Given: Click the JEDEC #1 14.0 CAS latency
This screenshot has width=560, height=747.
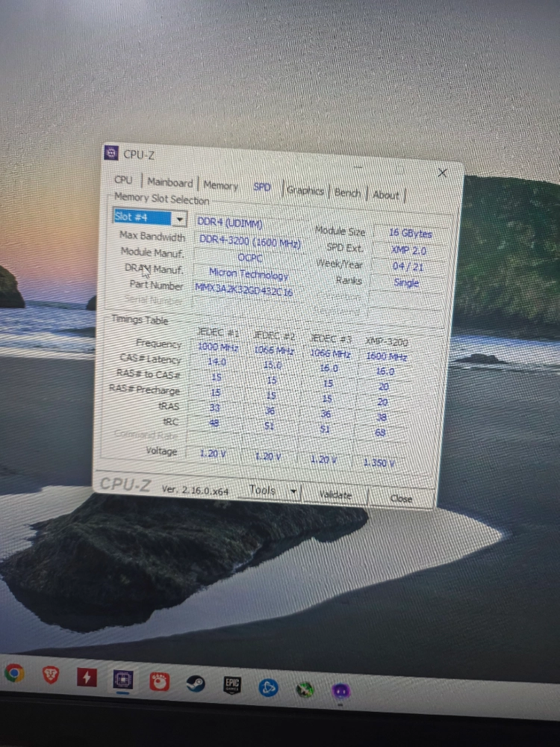Looking at the screenshot, I should 217,362.
